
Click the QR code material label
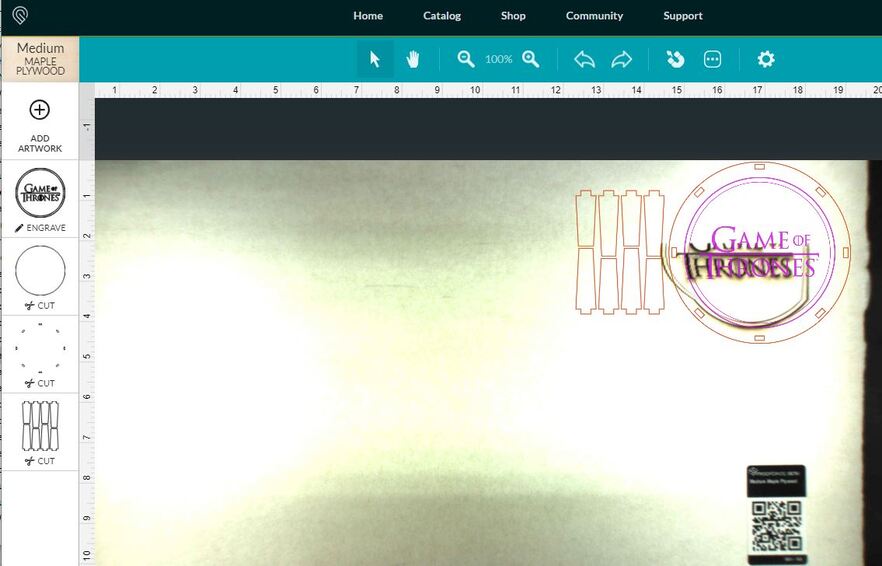point(776,514)
